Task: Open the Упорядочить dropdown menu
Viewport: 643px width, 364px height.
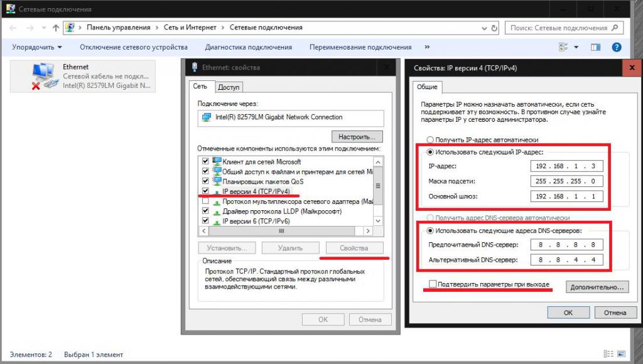Action: coord(37,47)
